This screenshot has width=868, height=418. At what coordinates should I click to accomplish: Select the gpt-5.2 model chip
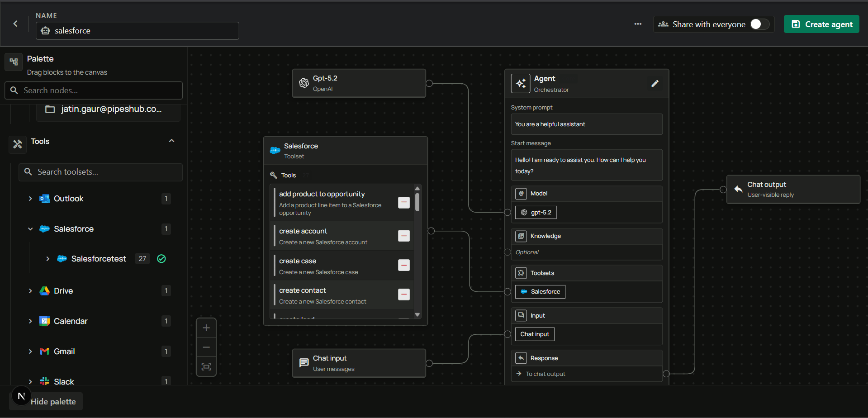tap(536, 213)
